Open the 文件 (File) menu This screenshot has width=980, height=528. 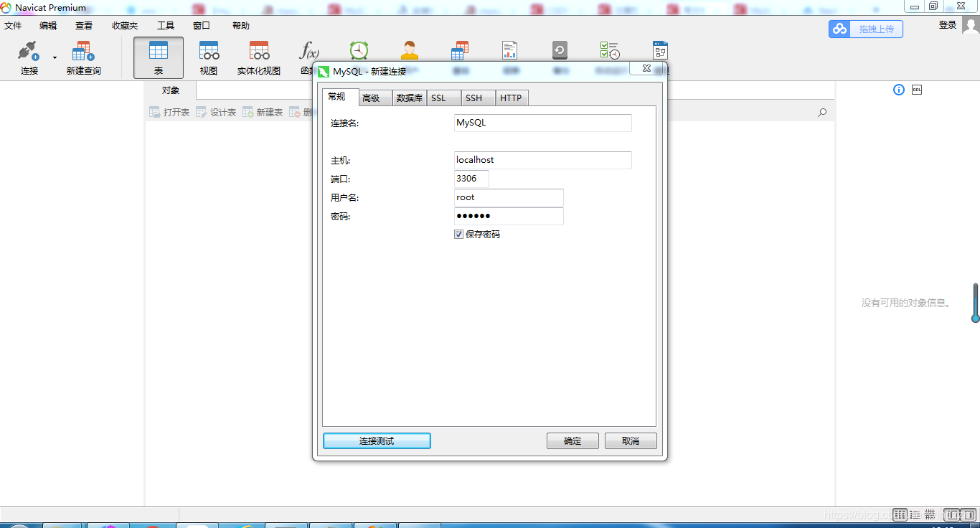[13, 26]
